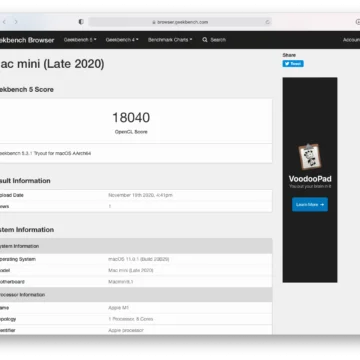Click the privacy shield icon in toolbar

point(81,22)
